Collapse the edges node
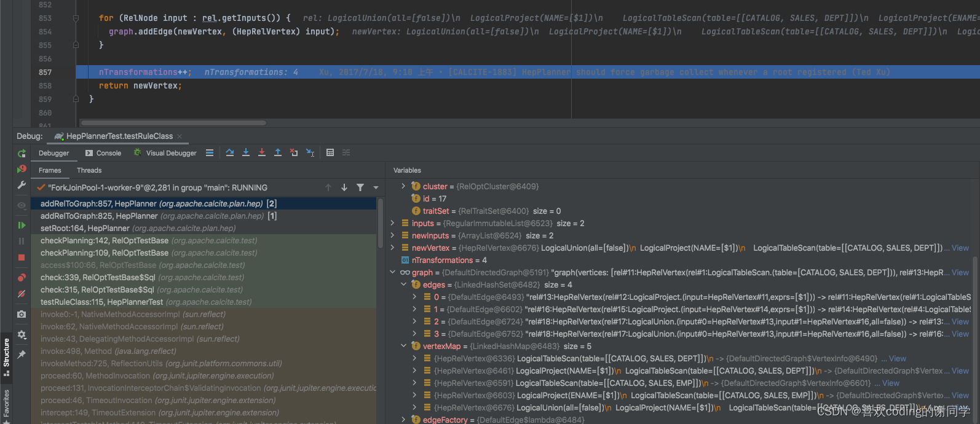This screenshot has height=424, width=980. 403,285
